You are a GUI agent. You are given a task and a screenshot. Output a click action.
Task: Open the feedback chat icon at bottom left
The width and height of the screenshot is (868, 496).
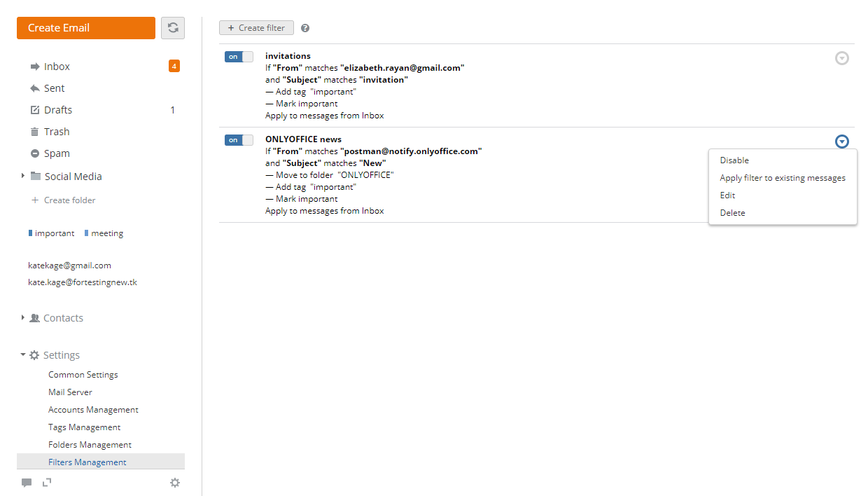click(x=27, y=482)
